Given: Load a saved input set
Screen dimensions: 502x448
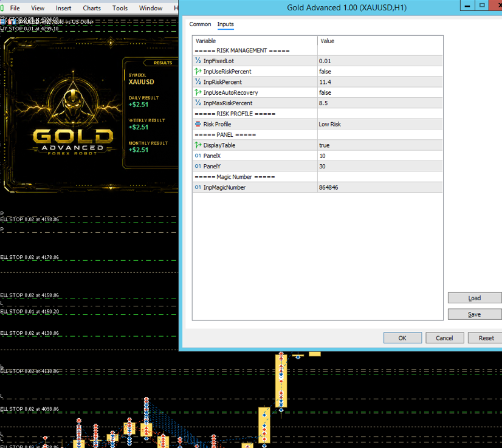Looking at the screenshot, I should click(x=475, y=298).
